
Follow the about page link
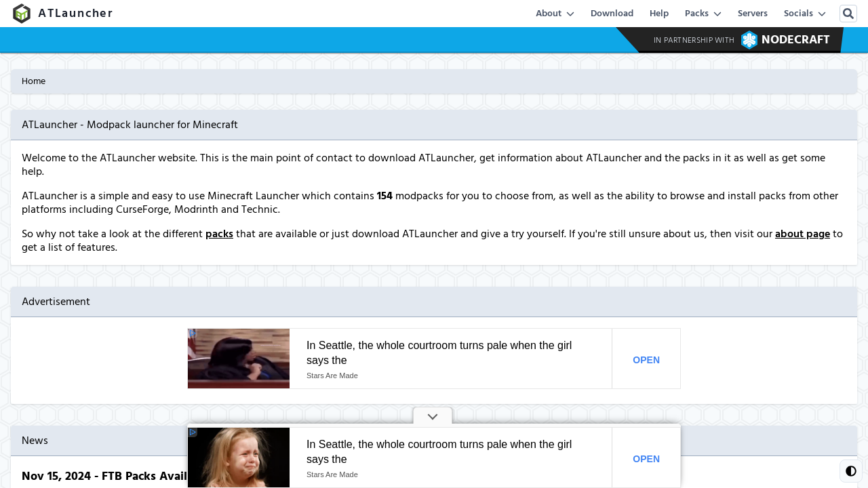tap(802, 234)
